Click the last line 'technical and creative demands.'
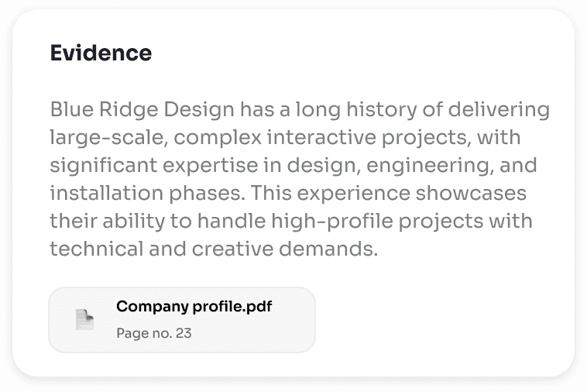 click(214, 249)
